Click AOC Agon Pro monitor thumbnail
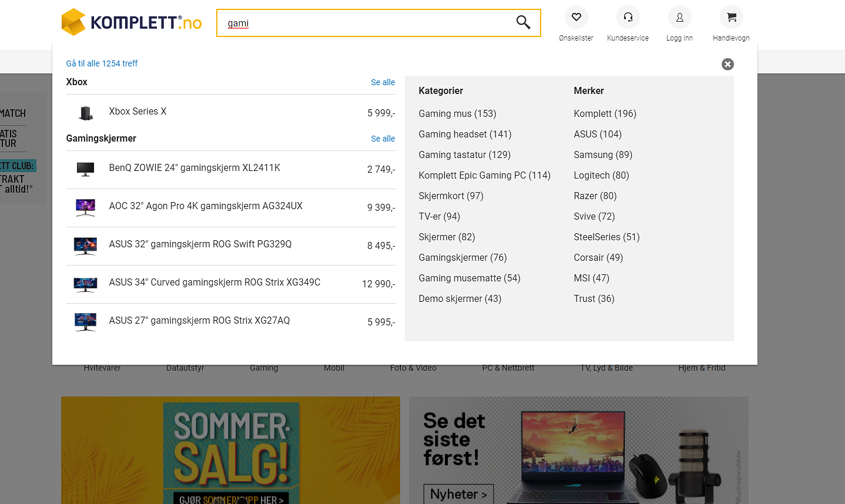 pos(86,207)
